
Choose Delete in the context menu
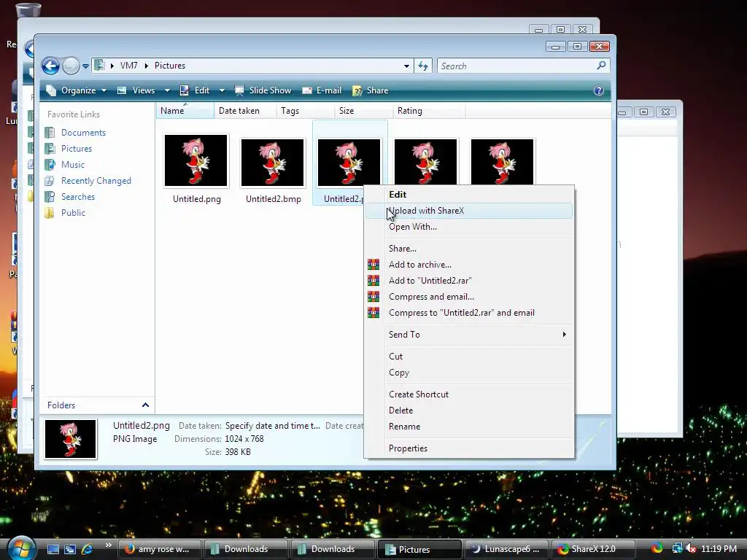pos(469,411)
